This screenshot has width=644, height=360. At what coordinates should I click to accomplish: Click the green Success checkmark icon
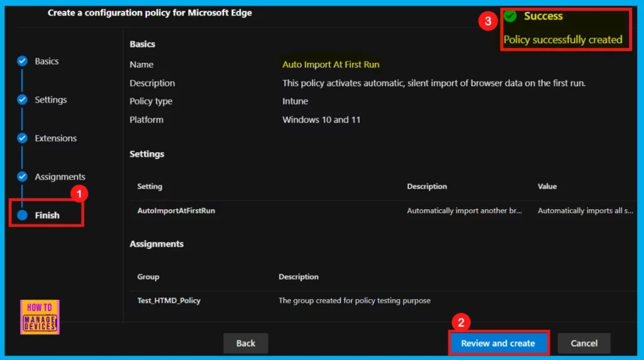510,16
